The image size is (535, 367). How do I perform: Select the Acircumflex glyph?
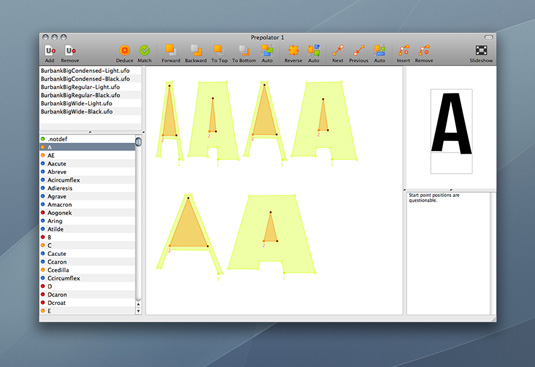point(87,180)
